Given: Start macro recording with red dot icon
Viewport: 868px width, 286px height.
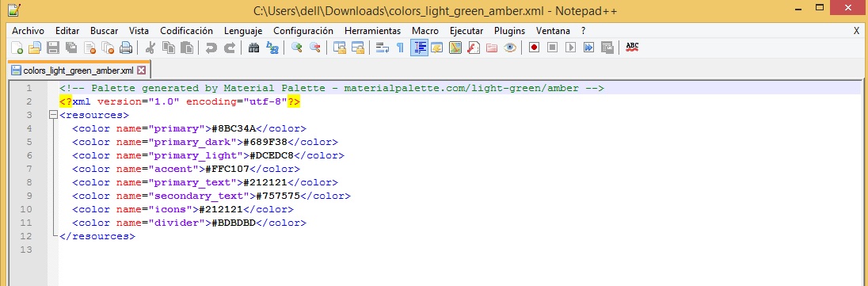Looking at the screenshot, I should [x=534, y=48].
